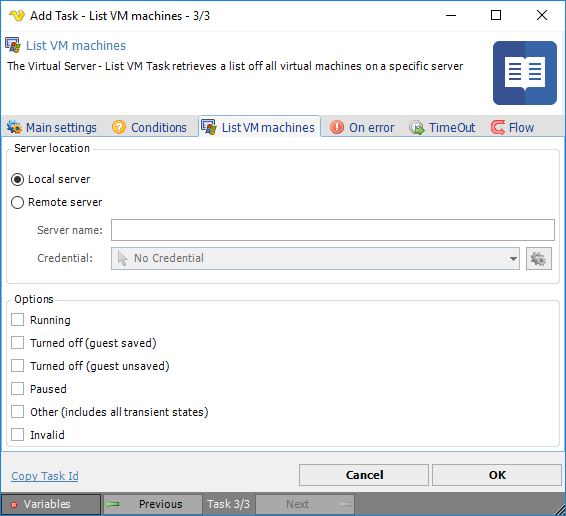Viewport: 566px width, 516px height.
Task: Confirm with the OK button
Action: [x=497, y=475]
